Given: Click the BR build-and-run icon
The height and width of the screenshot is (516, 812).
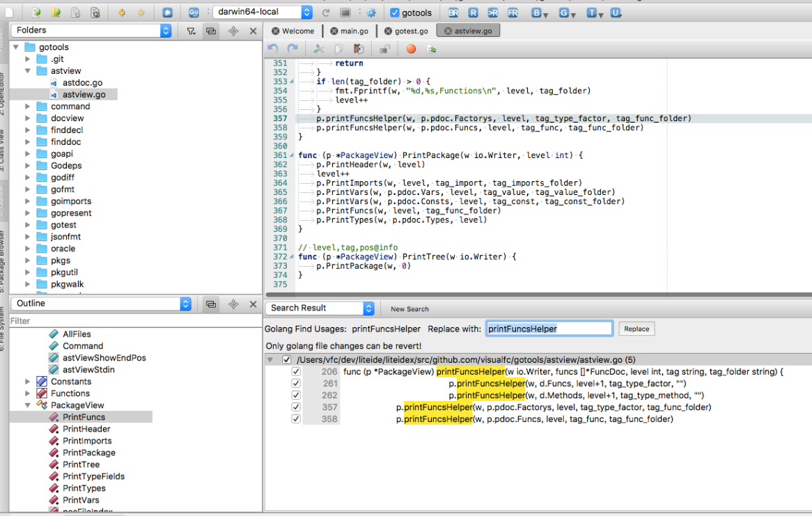Looking at the screenshot, I should [x=453, y=13].
